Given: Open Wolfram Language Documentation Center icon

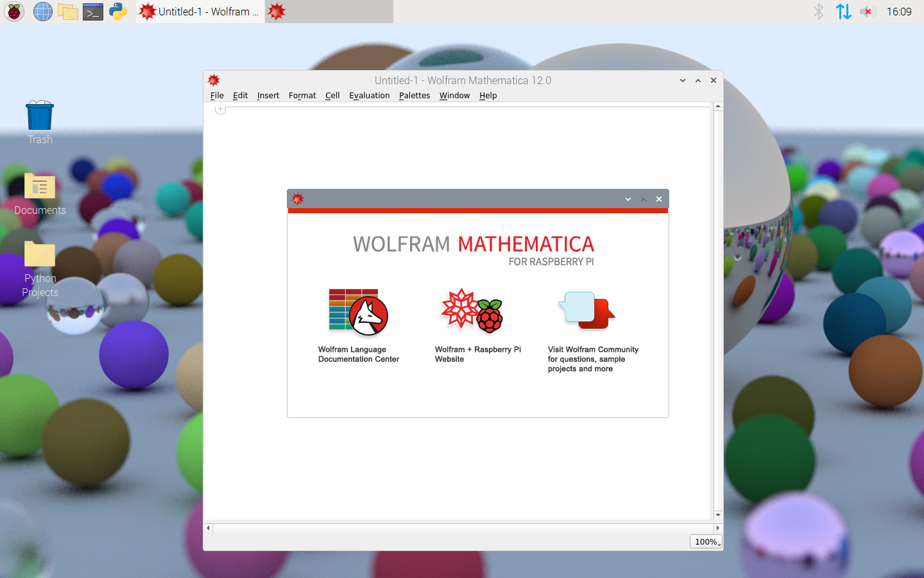Looking at the screenshot, I should coord(359,312).
